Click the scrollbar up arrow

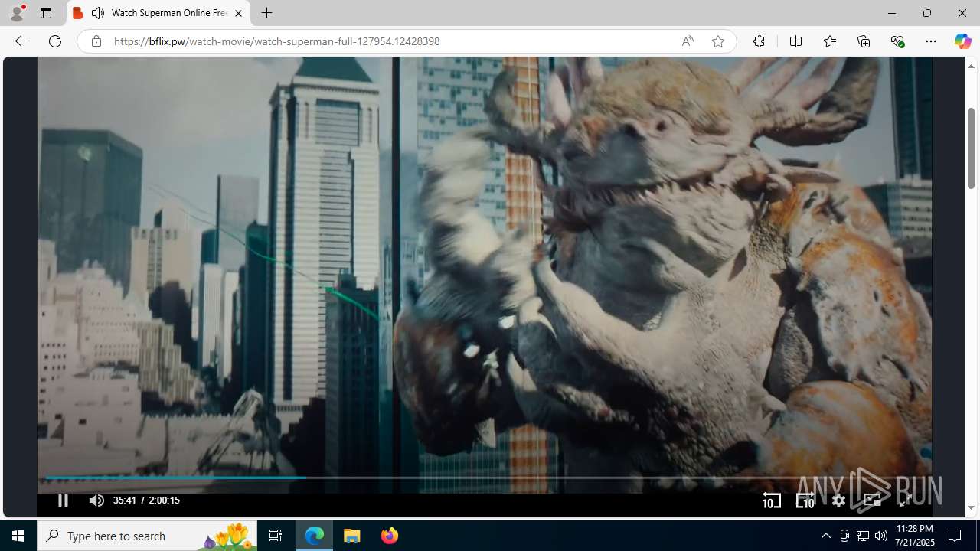point(971,66)
